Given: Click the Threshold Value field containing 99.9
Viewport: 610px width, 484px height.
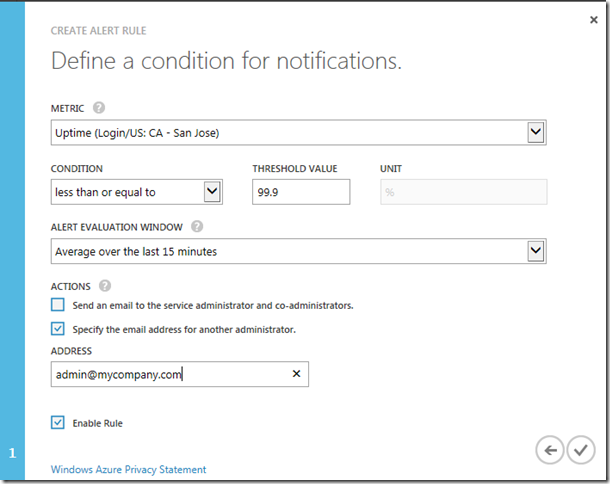Looking at the screenshot, I should (301, 192).
